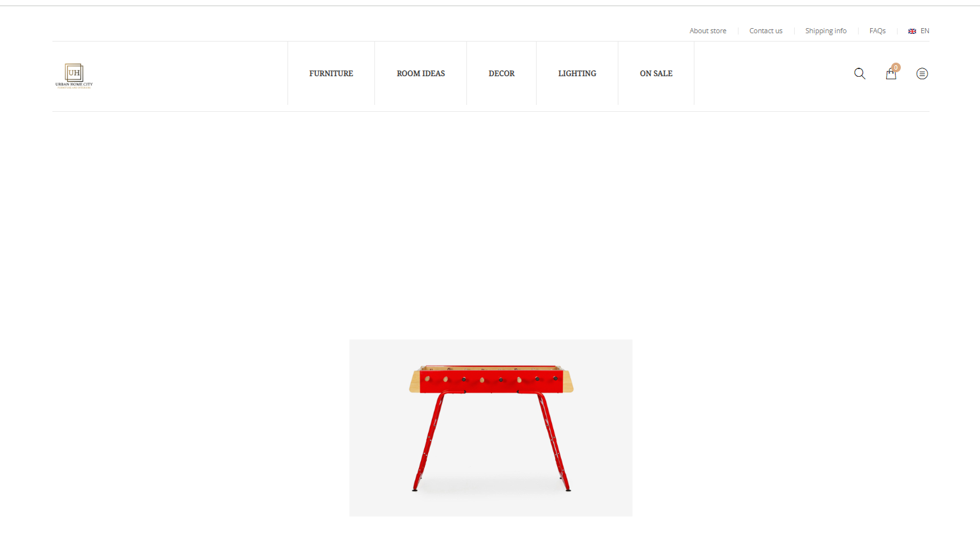Click the URBAN HOME CITY text under logo
980x537 pixels.
[74, 84]
